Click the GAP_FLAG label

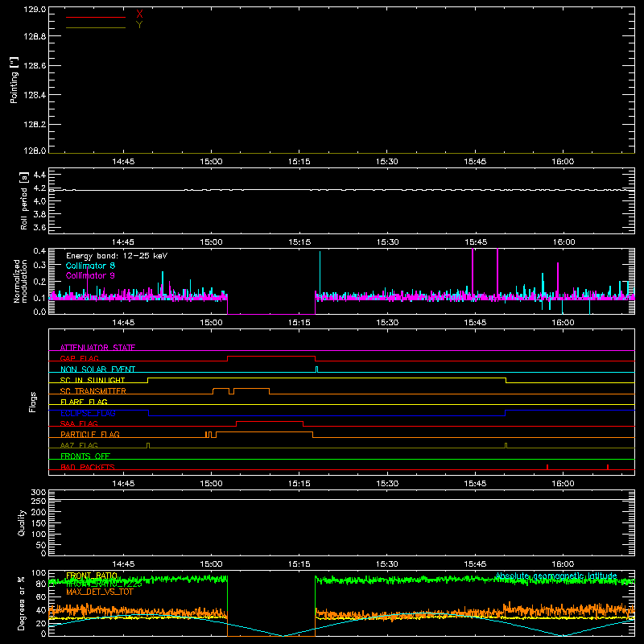coord(79,358)
